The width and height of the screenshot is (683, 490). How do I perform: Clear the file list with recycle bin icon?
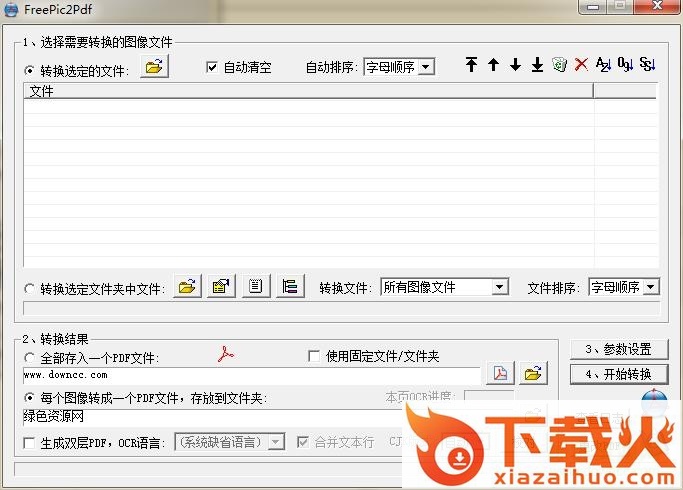559,64
